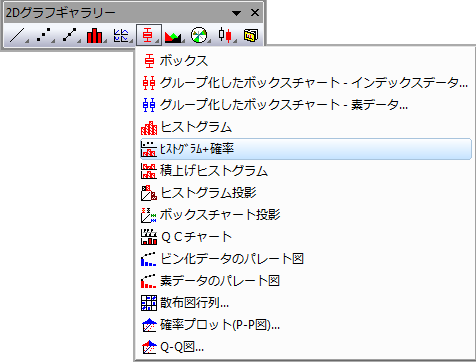Select the multi-panel graph toolbar icon

click(121, 35)
